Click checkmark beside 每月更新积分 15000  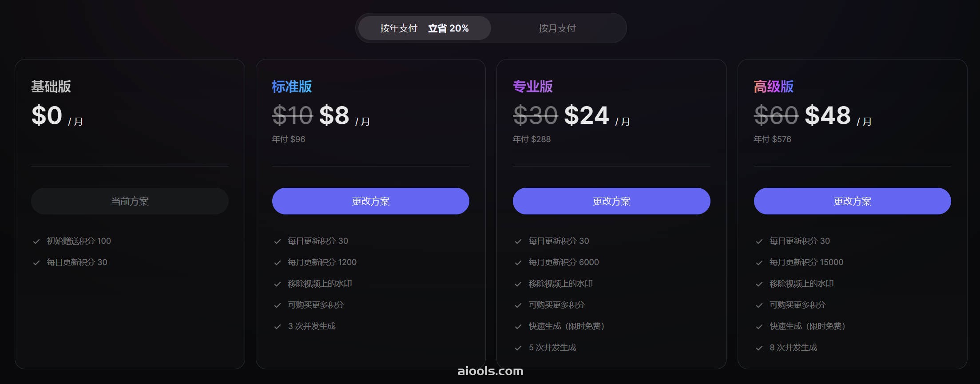759,263
